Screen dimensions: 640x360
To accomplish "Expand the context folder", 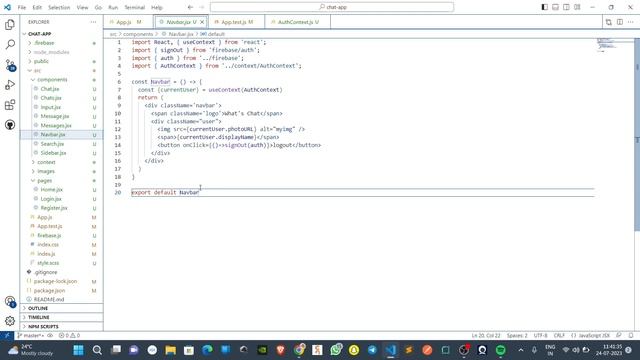I will [61, 162].
